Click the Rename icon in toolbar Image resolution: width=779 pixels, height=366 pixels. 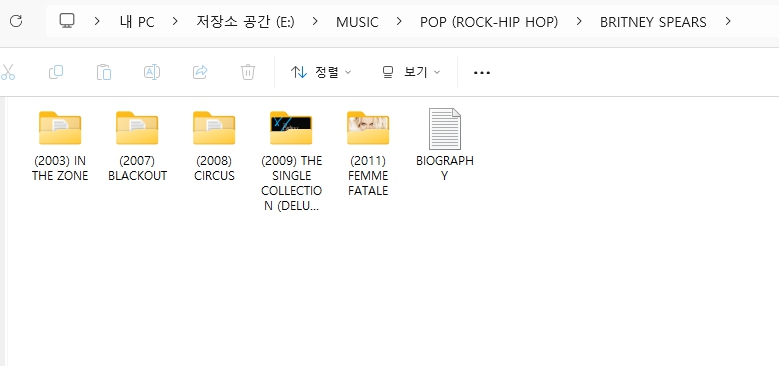pyautogui.click(x=152, y=73)
